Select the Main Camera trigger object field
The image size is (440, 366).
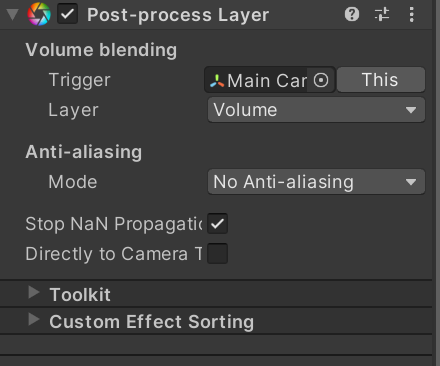[x=269, y=80]
